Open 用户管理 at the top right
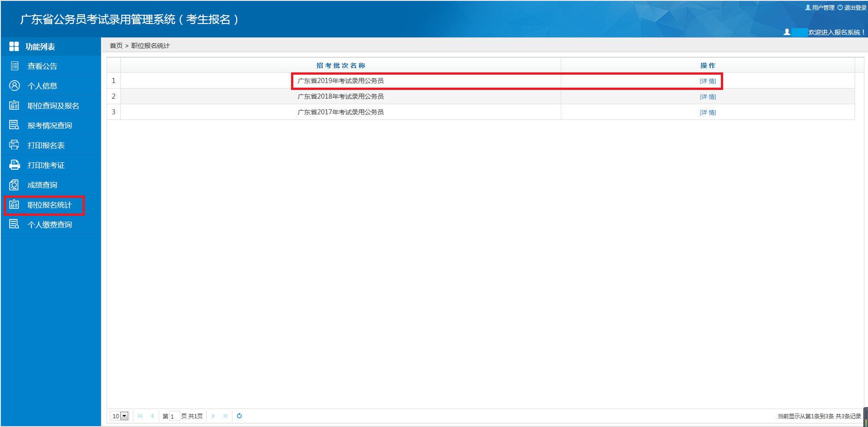Screen dimensions: 868x427 tap(820, 7)
